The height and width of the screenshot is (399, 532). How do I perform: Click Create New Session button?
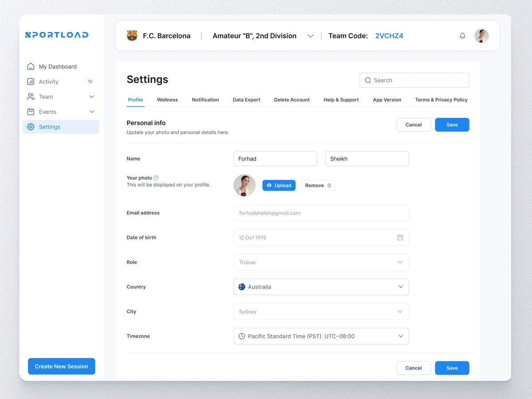[62, 366]
